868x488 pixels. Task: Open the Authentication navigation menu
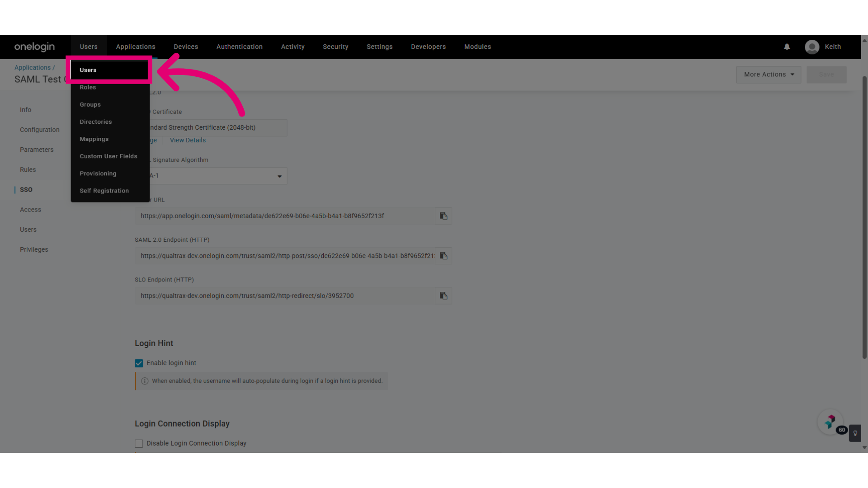click(x=240, y=47)
